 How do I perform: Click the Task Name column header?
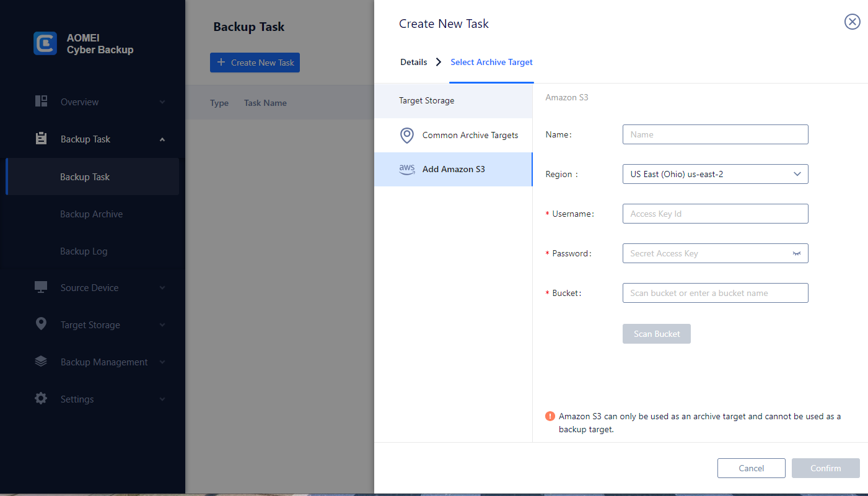pos(265,103)
